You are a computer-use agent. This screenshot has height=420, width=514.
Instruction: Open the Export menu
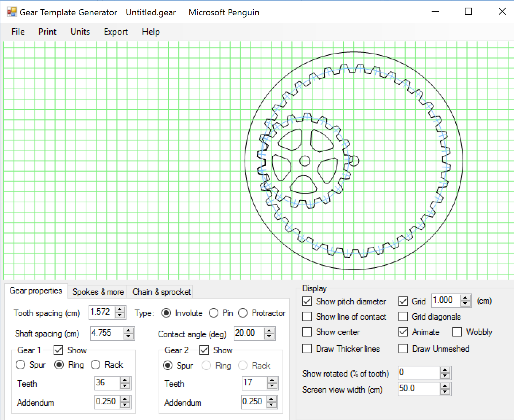tap(116, 32)
